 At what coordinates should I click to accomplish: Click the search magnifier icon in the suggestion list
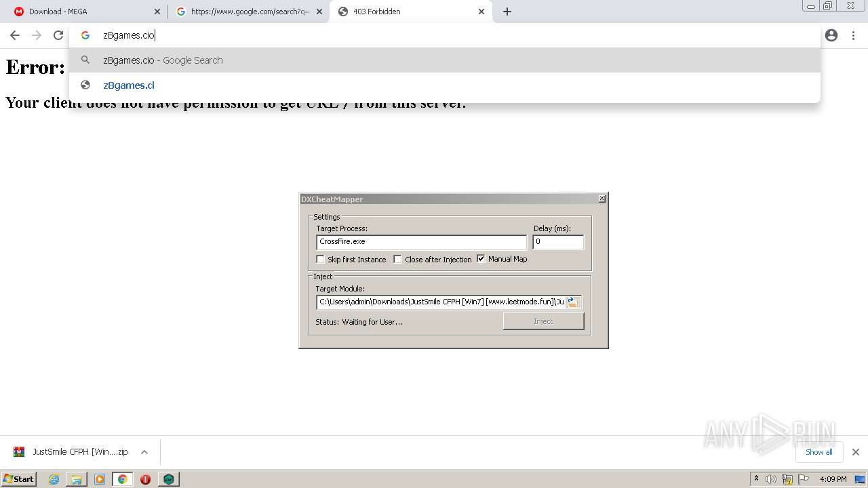(85, 60)
